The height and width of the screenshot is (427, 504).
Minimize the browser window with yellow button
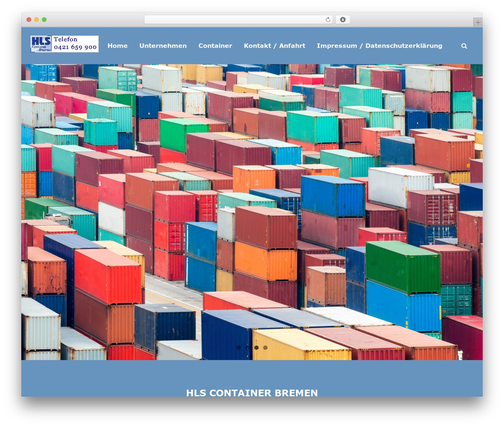point(37,19)
